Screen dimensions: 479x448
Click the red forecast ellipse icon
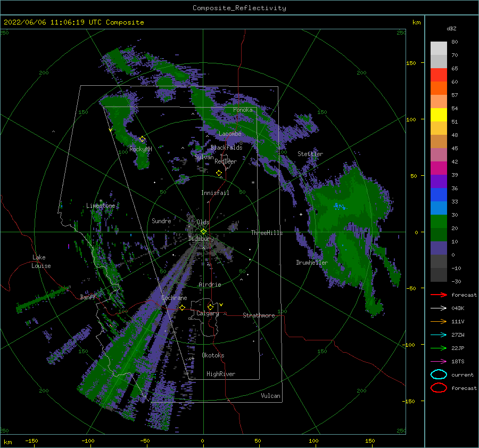(439, 388)
